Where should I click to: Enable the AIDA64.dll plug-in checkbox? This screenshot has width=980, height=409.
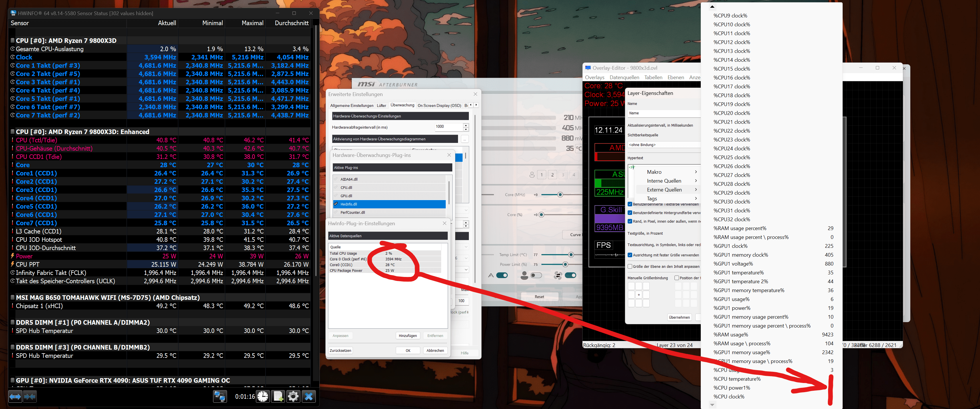click(x=336, y=179)
